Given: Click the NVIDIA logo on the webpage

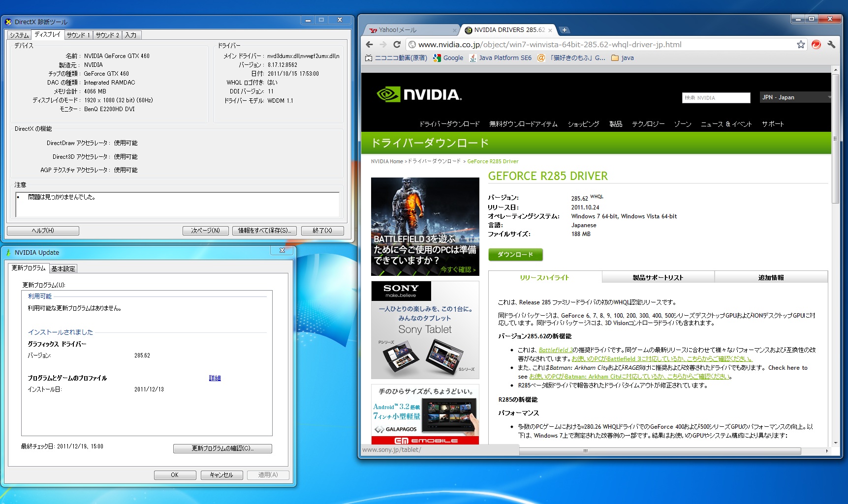Looking at the screenshot, I should pyautogui.click(x=419, y=94).
